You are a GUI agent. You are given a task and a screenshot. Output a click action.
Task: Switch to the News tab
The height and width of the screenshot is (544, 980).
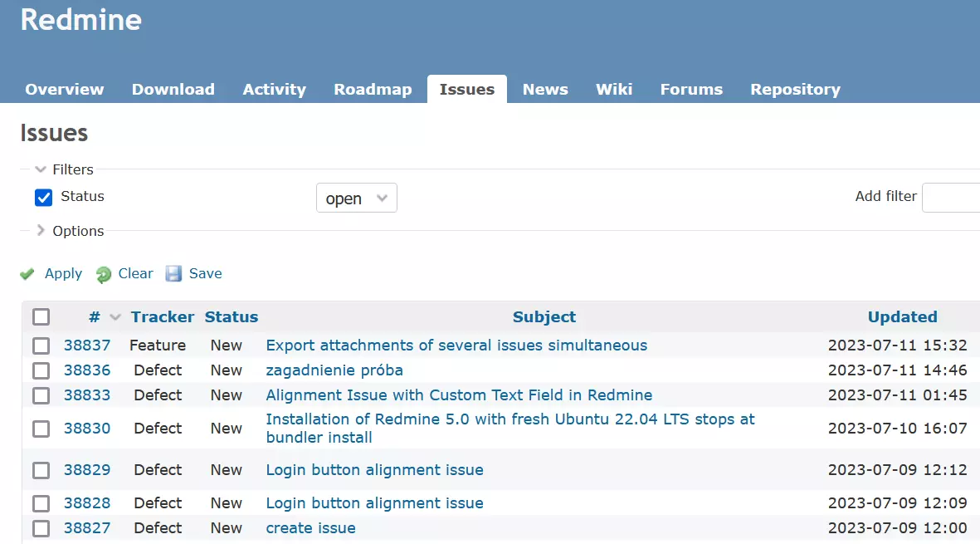tap(544, 89)
